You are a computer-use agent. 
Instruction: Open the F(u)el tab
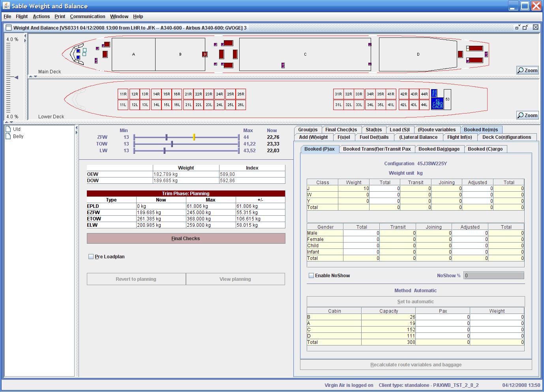click(x=344, y=137)
